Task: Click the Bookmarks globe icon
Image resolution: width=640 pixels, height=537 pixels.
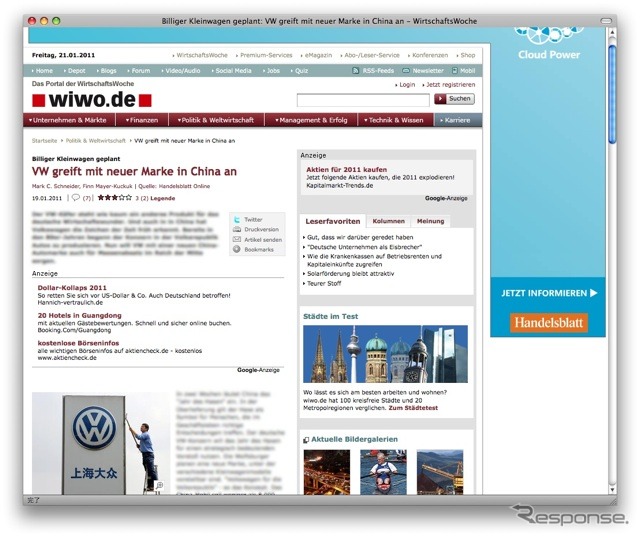Action: tap(237, 249)
